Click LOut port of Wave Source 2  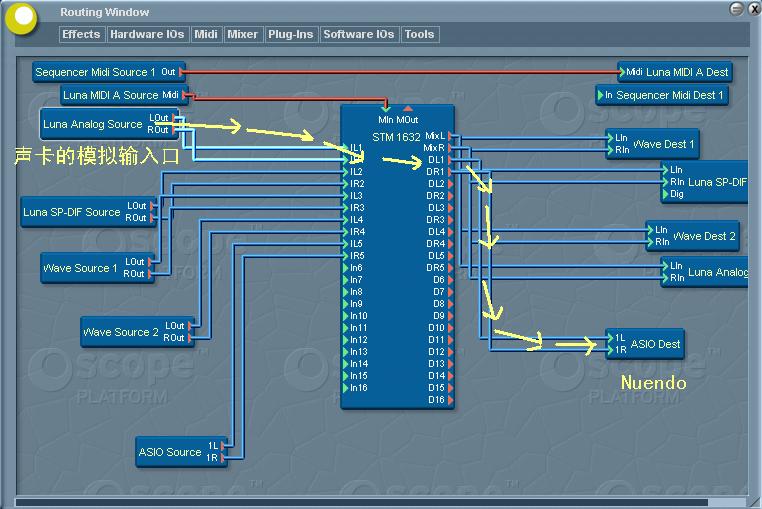[190, 326]
